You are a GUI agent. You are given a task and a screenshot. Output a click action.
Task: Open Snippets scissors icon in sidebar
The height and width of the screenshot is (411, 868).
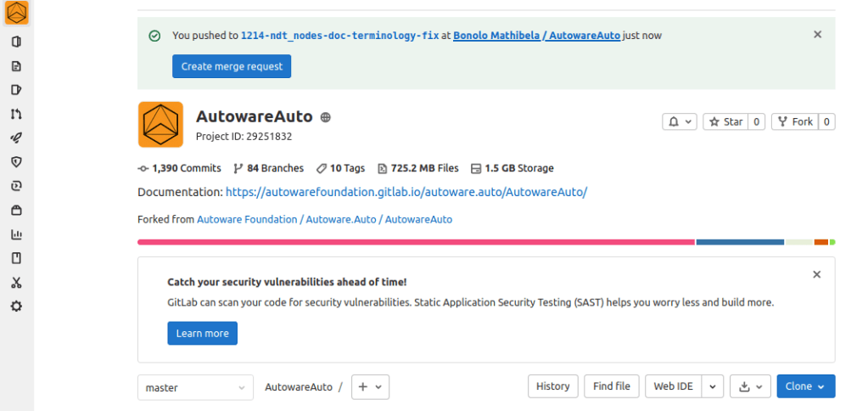pos(16,283)
